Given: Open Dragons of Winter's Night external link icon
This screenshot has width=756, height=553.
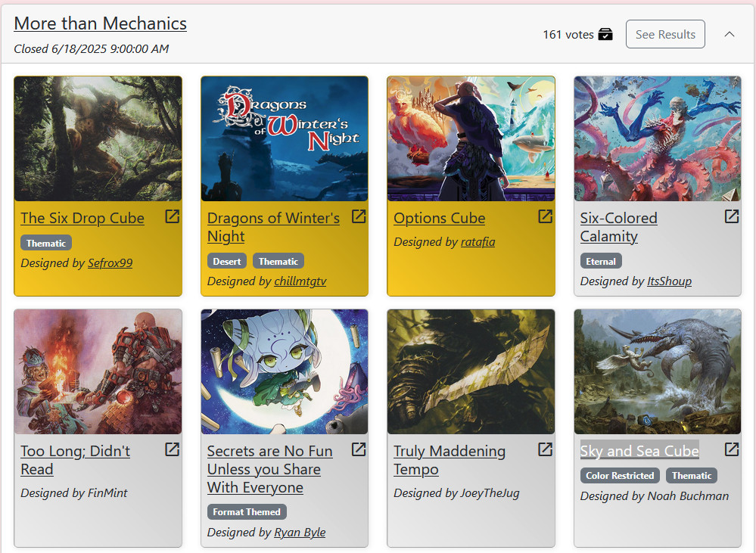Looking at the screenshot, I should (359, 216).
